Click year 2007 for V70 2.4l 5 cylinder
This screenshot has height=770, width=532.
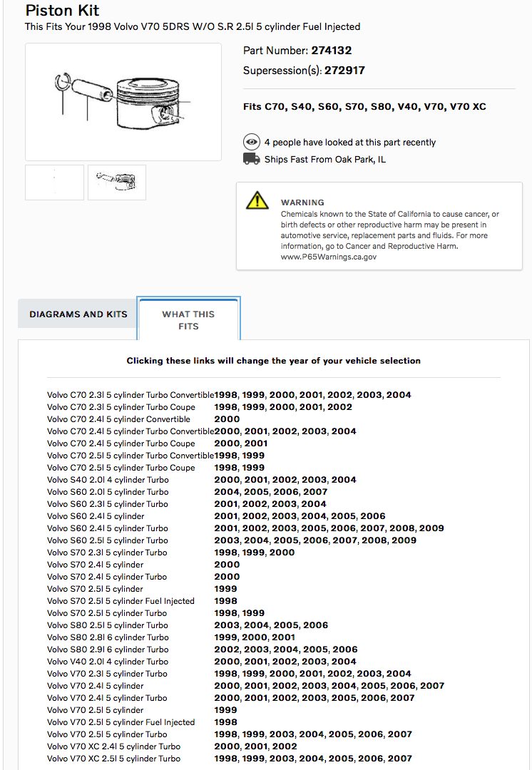[432, 686]
